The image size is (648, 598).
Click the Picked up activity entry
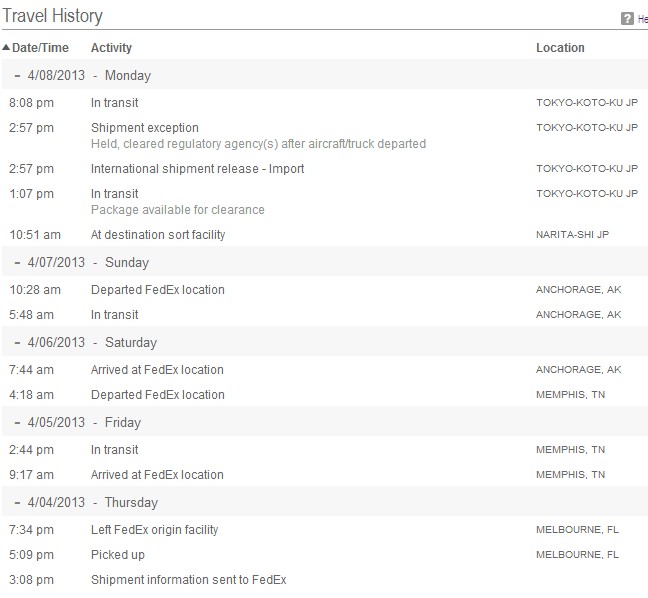118,555
